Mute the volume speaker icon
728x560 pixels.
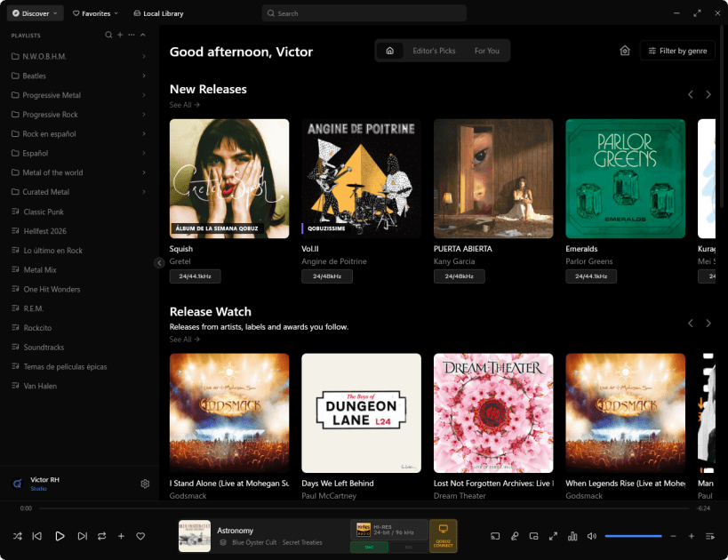point(591,536)
